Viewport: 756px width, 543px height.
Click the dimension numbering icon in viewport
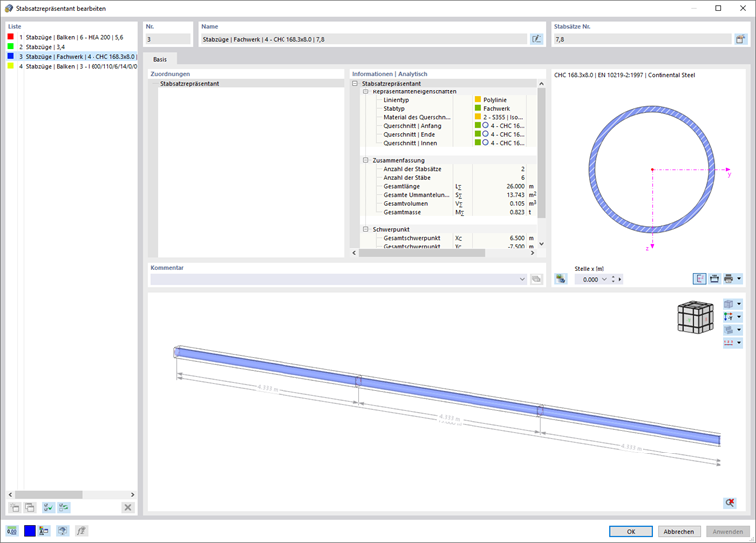tap(728, 343)
